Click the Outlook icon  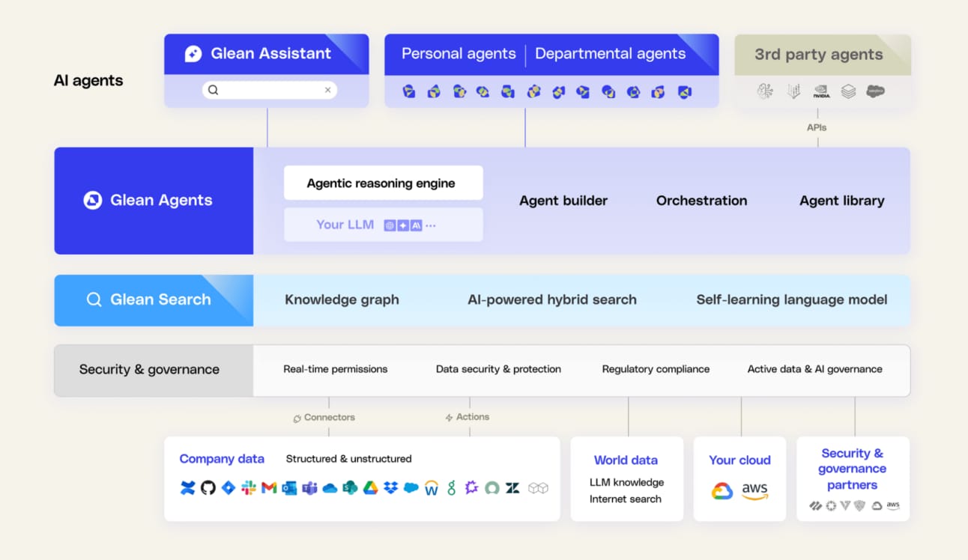click(x=289, y=488)
